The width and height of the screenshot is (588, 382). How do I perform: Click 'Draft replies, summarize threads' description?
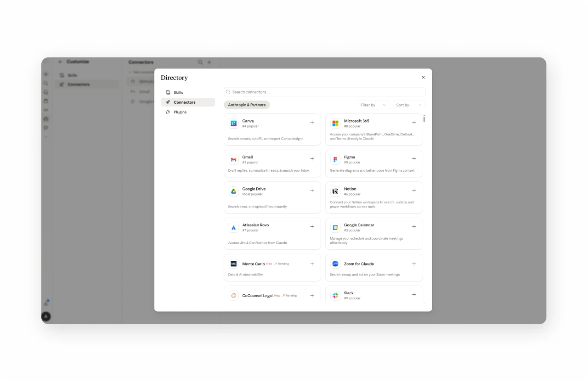click(x=269, y=170)
